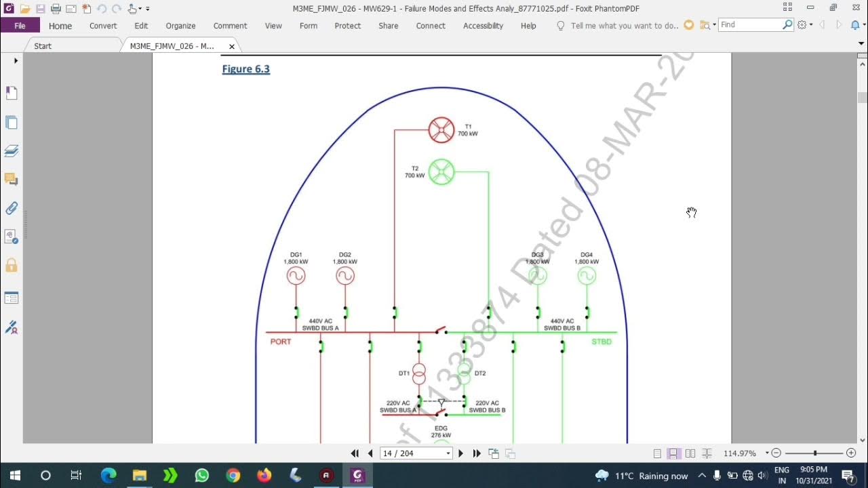Open the Bookmarks navigation panel icon
The image size is (868, 488).
click(12, 93)
